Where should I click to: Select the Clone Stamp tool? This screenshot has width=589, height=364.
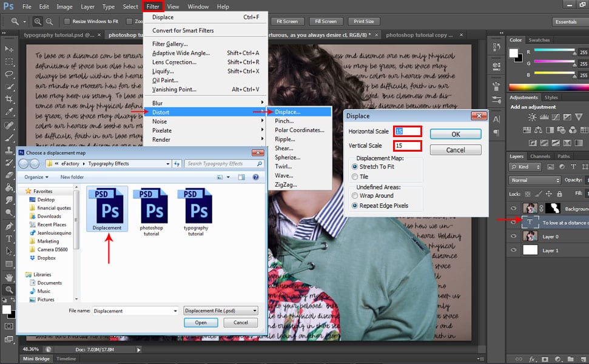click(9, 150)
